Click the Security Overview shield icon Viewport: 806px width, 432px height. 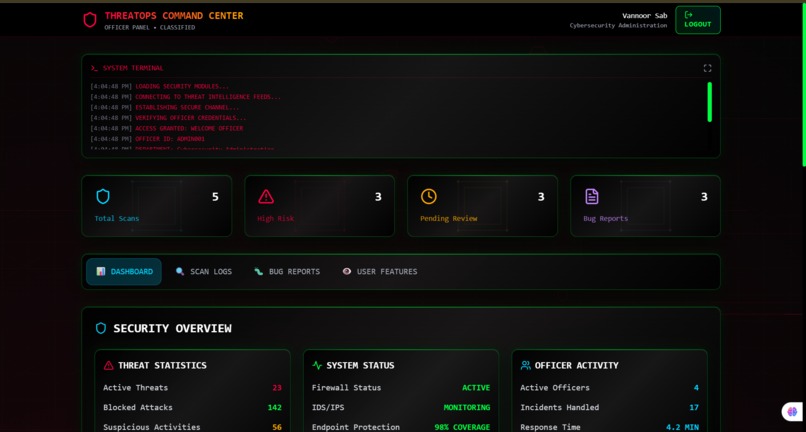pyautogui.click(x=101, y=328)
